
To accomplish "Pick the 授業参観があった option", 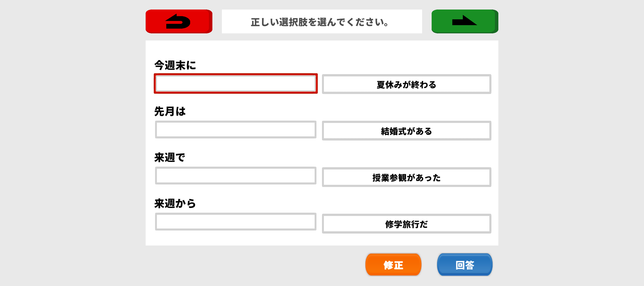I will [406, 177].
